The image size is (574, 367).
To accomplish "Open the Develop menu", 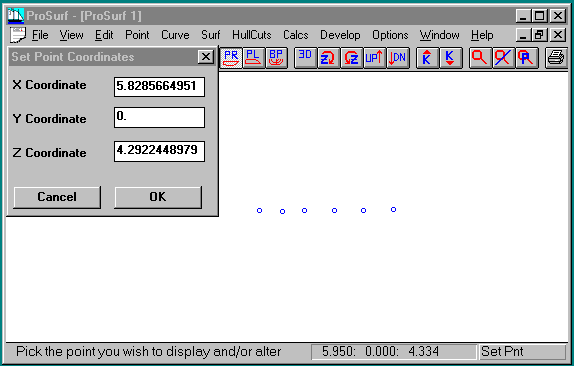I will pyautogui.click(x=340, y=35).
